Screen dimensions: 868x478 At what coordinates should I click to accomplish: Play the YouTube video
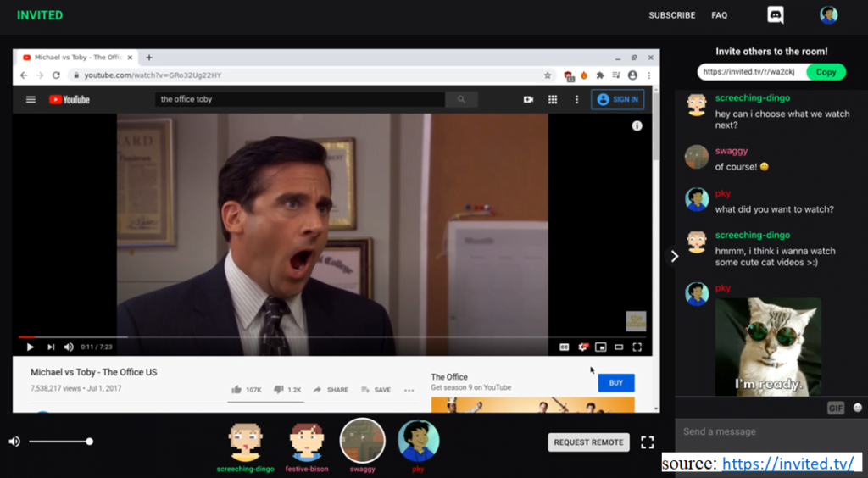[x=30, y=347]
